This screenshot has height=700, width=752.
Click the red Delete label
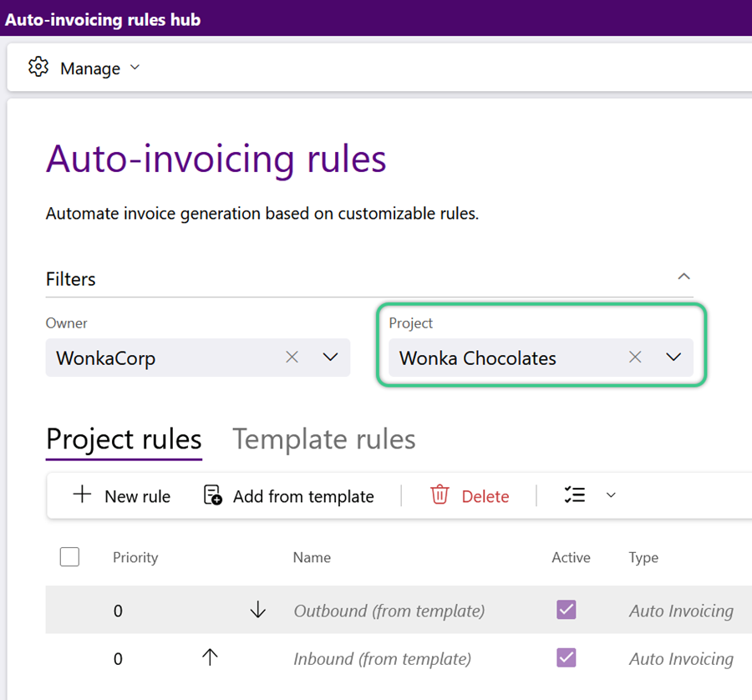[x=485, y=497]
